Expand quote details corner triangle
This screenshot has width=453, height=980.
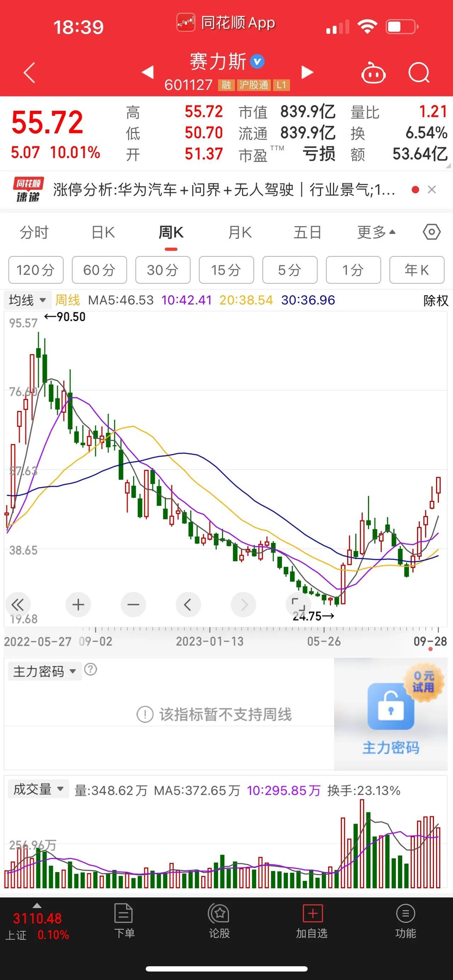pyautogui.click(x=448, y=166)
